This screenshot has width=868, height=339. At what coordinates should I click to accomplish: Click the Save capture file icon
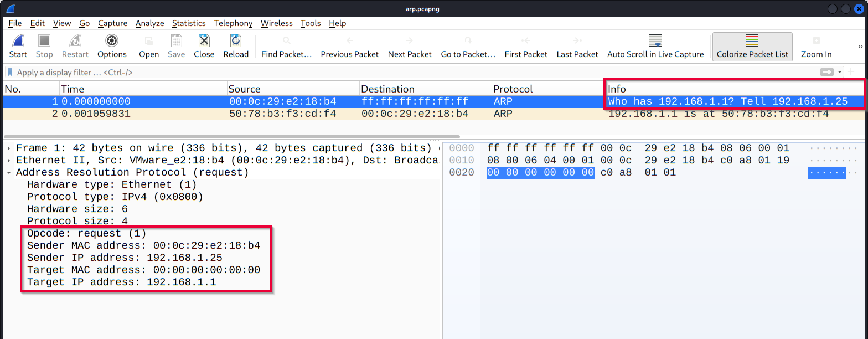[x=176, y=41]
